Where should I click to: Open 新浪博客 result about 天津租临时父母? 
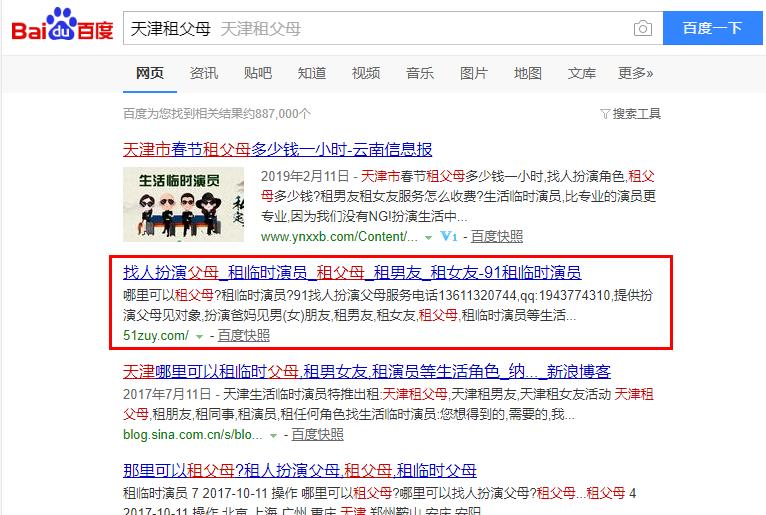click(367, 371)
